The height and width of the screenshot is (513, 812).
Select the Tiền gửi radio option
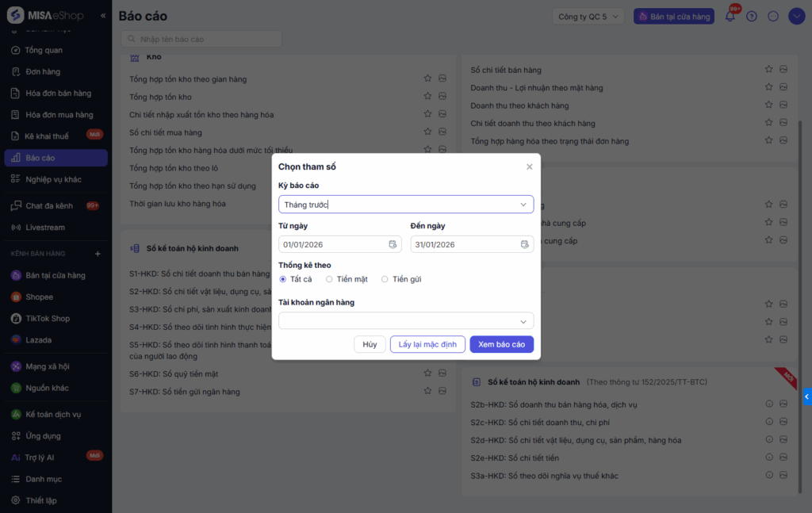385,279
